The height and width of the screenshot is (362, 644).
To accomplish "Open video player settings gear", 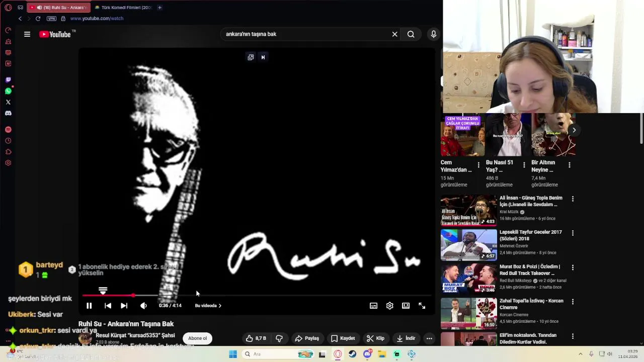I will coord(389,306).
